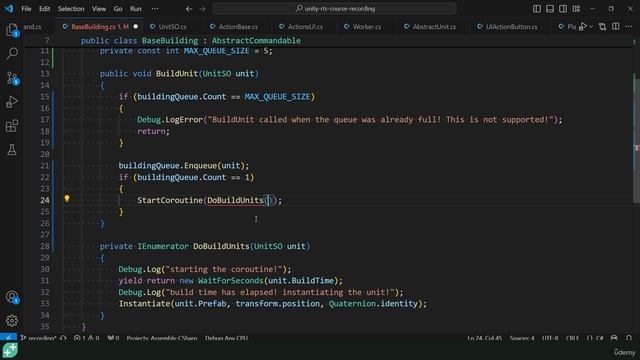Open Customize Layout icon

(576, 9)
